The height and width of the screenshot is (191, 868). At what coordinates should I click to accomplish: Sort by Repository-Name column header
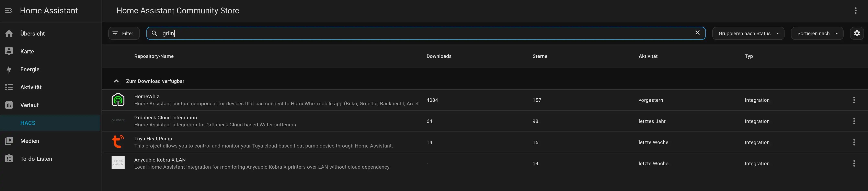pos(154,56)
